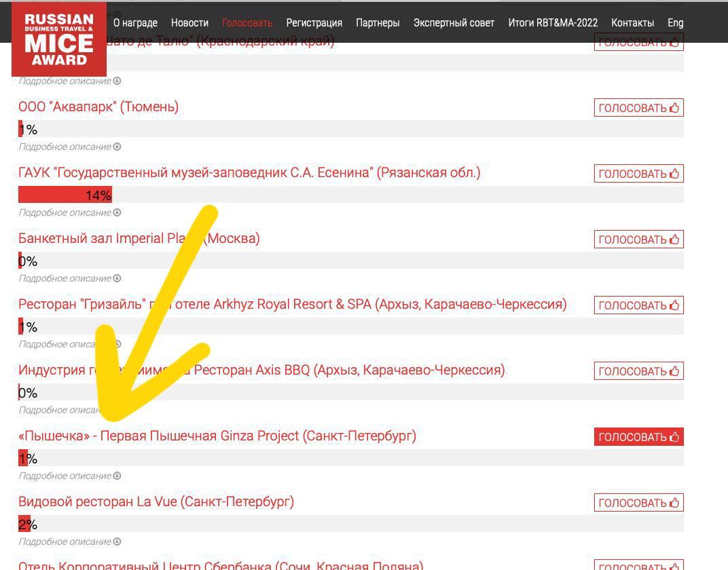Expand «Подробное описание» under ООО "Аквапарк"
Viewport: 728px width, 570px height.
[x=70, y=147]
